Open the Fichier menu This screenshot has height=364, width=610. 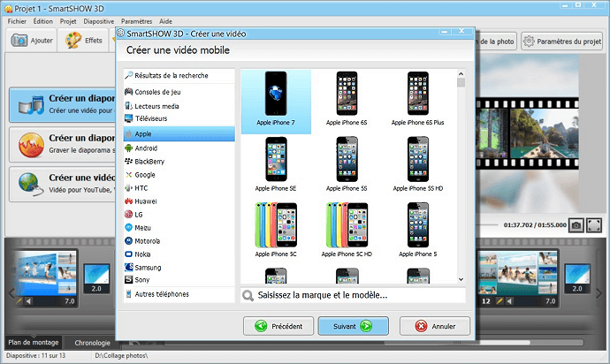[x=17, y=21]
